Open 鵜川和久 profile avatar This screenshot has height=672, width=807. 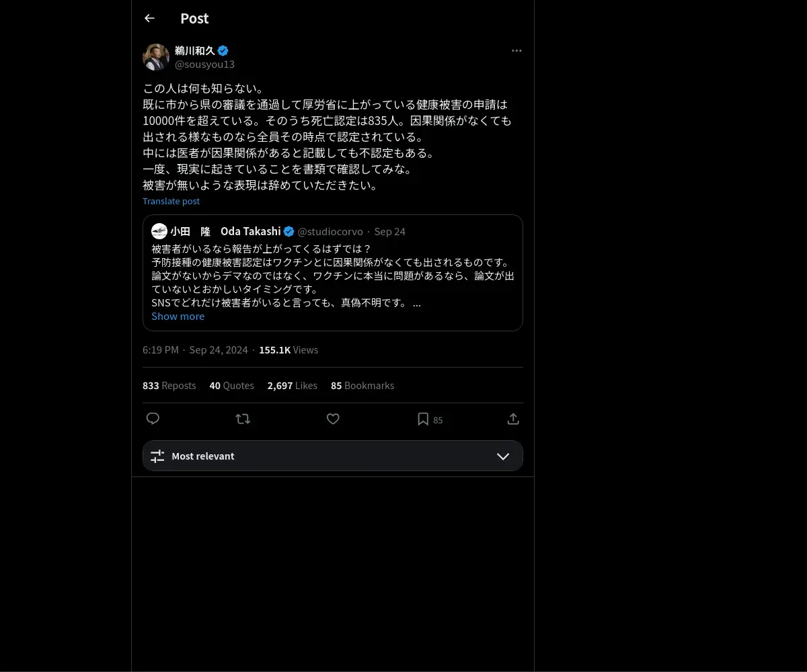[156, 57]
